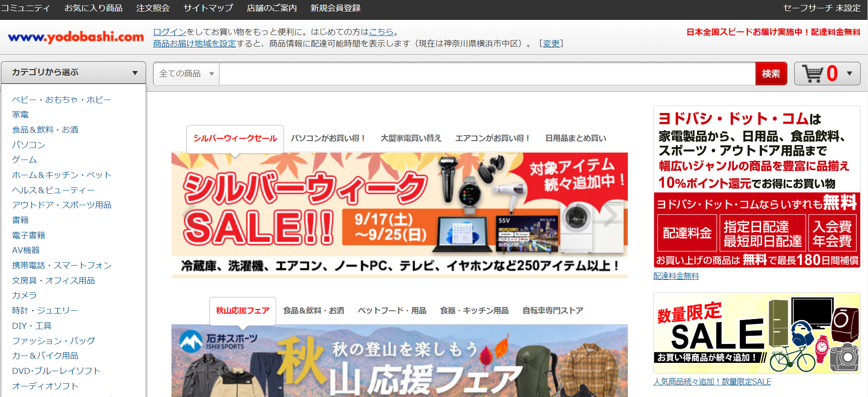
Task: Focus the product search input field
Action: click(x=487, y=73)
